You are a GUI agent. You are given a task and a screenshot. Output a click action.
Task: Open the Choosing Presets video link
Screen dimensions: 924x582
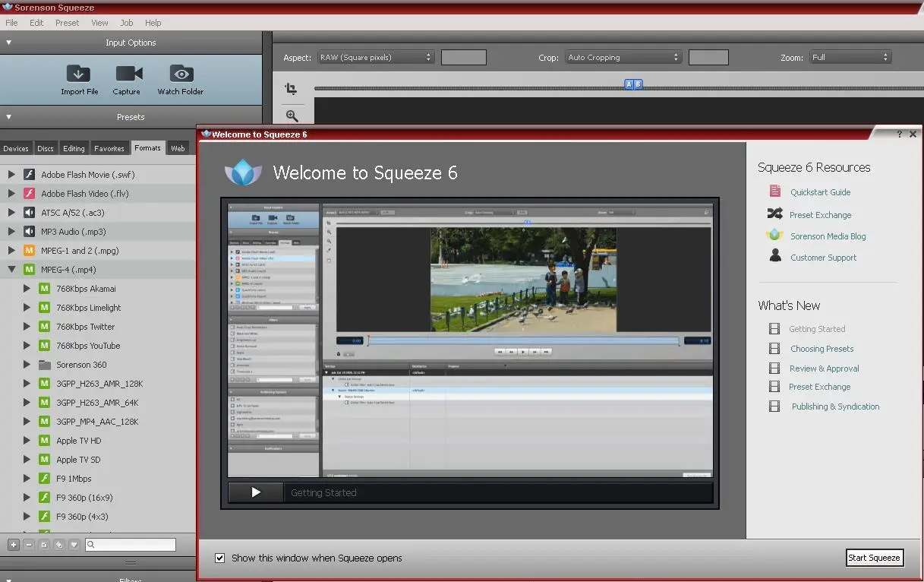(822, 349)
